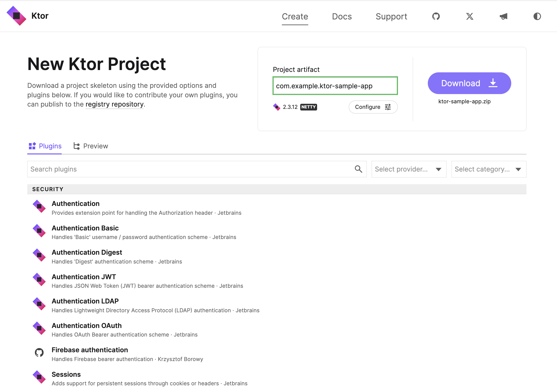The height and width of the screenshot is (392, 557).
Task: Click the Download button
Action: tap(469, 83)
